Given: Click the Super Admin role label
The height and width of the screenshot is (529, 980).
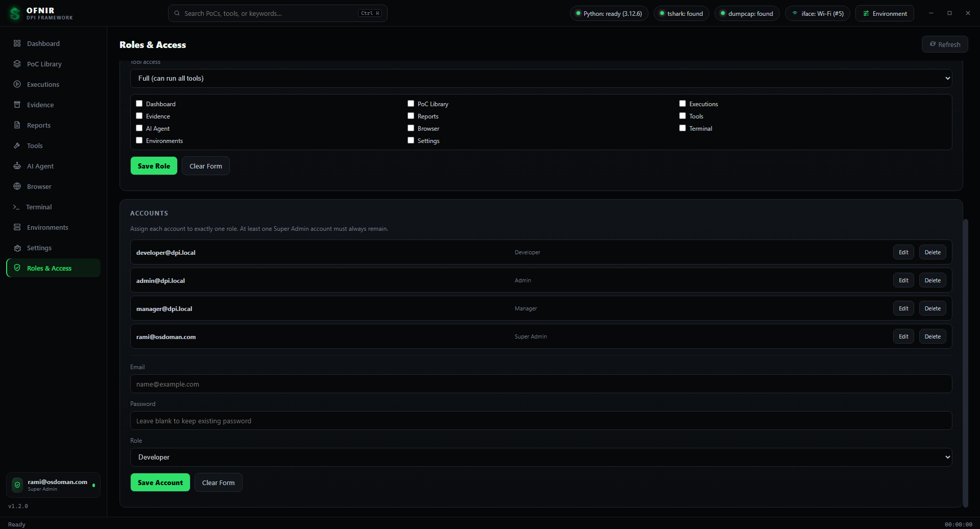Looking at the screenshot, I should [531, 336].
